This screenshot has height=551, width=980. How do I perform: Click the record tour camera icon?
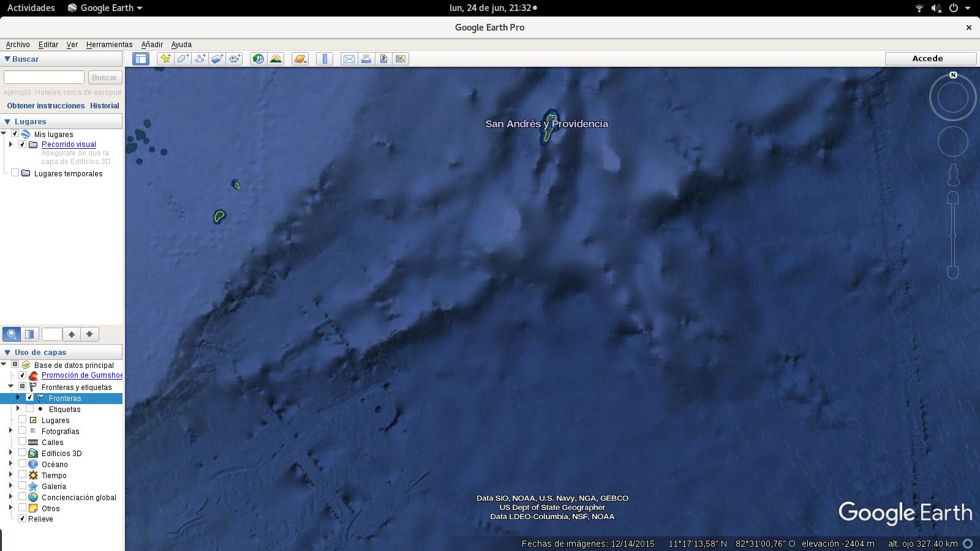(234, 59)
